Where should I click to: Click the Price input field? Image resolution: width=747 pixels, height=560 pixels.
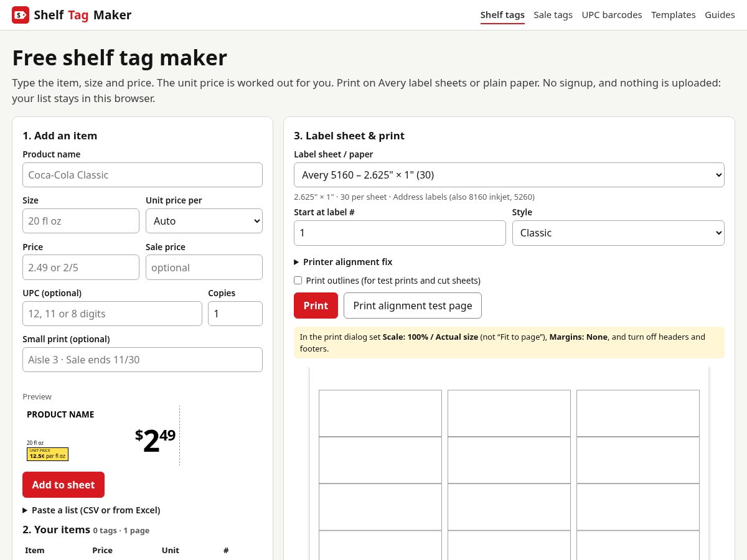(x=81, y=268)
